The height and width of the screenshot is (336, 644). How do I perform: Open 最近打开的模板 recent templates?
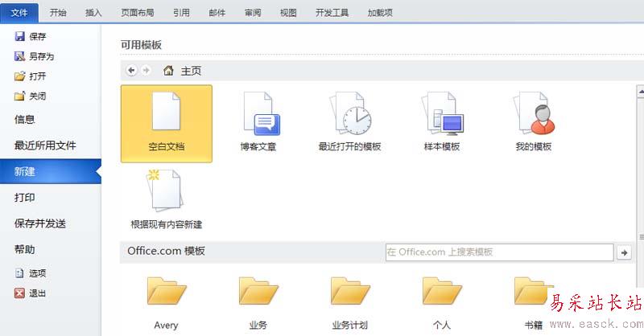(x=350, y=124)
